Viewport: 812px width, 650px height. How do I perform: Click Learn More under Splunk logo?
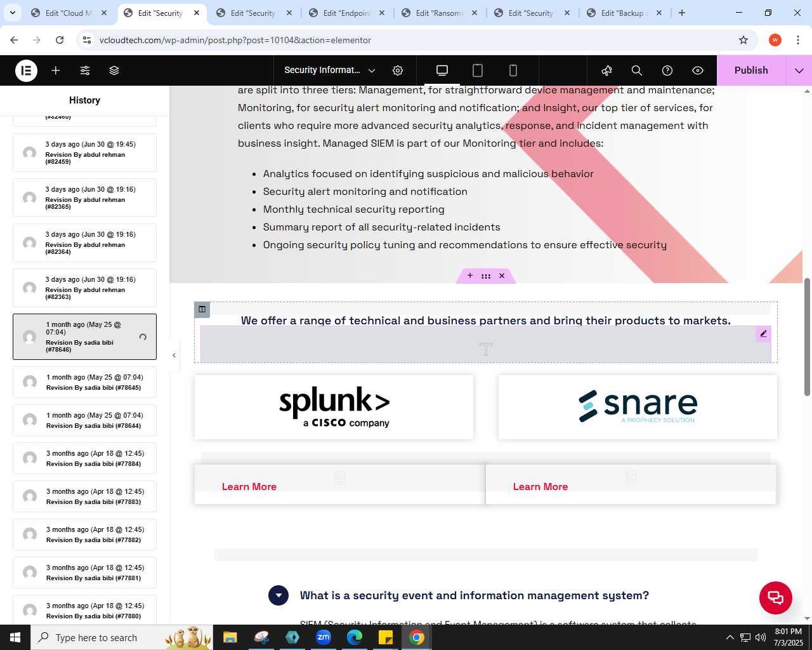coord(249,487)
